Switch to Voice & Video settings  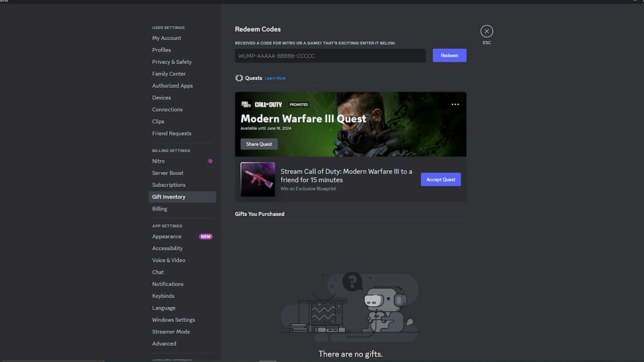pos(169,260)
